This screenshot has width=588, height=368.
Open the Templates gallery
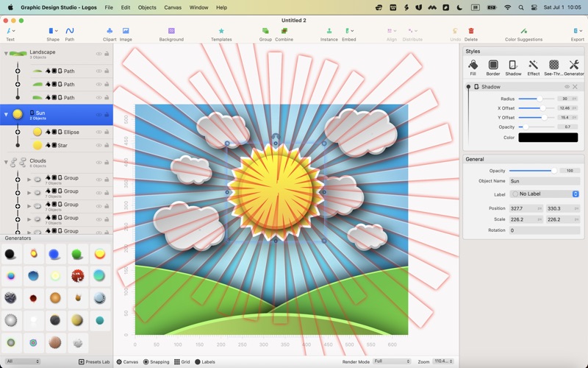221,34
